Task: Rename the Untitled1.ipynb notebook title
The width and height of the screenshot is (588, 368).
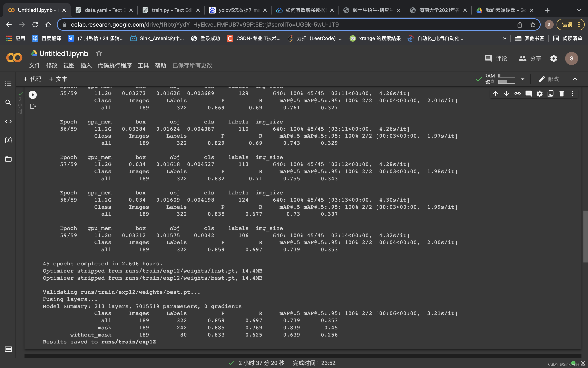Action: [64, 53]
